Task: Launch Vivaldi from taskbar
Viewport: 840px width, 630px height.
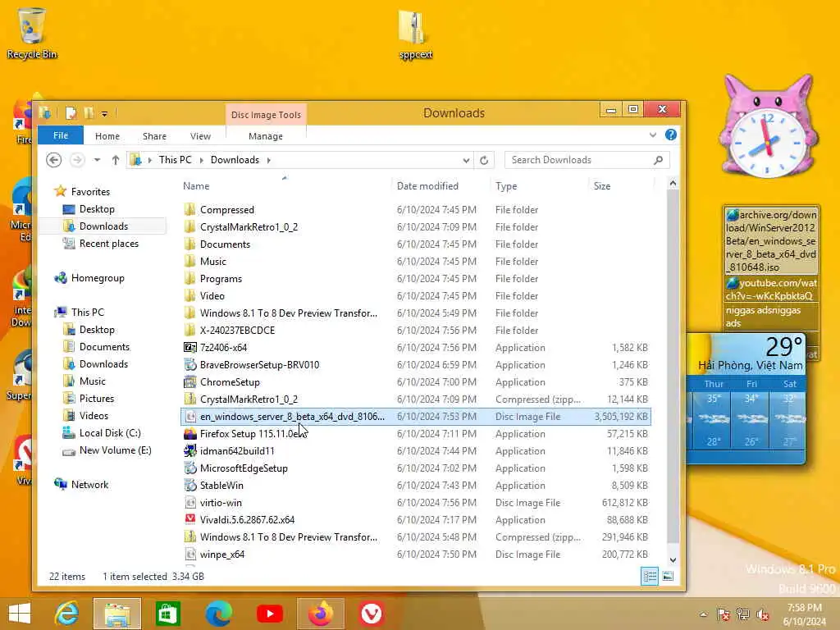Action: [x=372, y=614]
